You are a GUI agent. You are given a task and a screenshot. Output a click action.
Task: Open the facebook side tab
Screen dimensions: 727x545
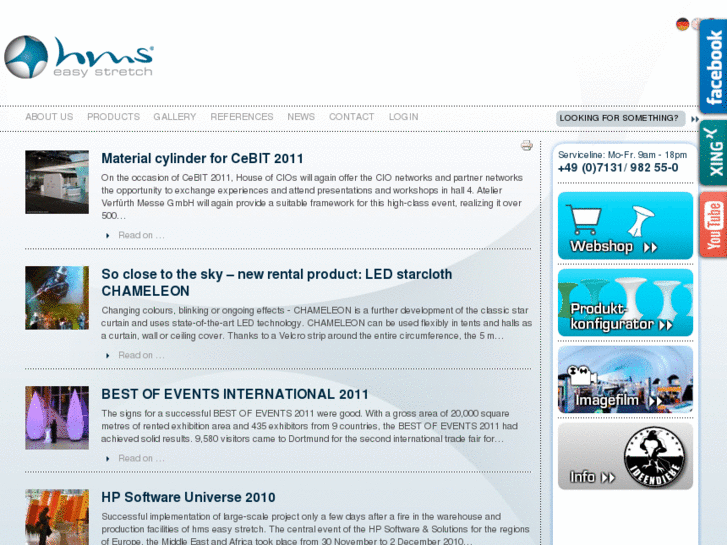coord(713,66)
